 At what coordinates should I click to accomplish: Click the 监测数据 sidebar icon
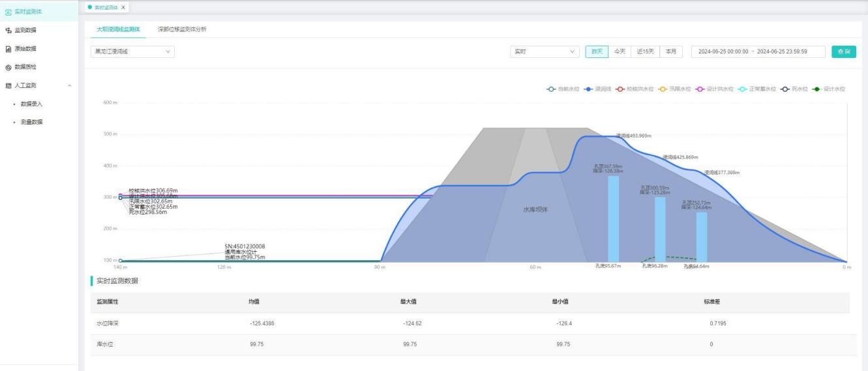point(7,30)
